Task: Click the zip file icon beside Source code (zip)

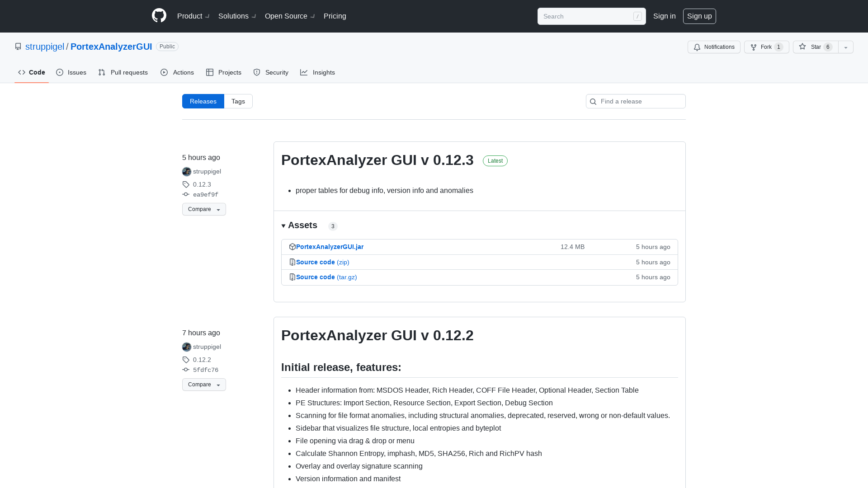Action: [x=292, y=262]
